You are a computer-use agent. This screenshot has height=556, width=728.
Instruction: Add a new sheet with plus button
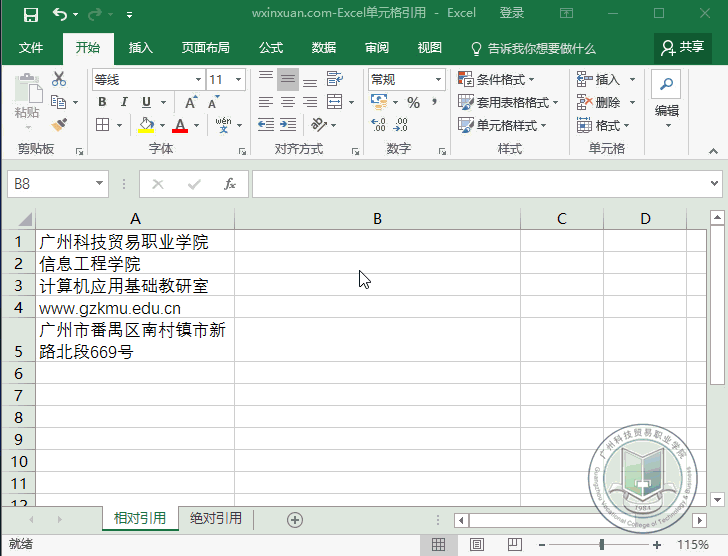[294, 519]
